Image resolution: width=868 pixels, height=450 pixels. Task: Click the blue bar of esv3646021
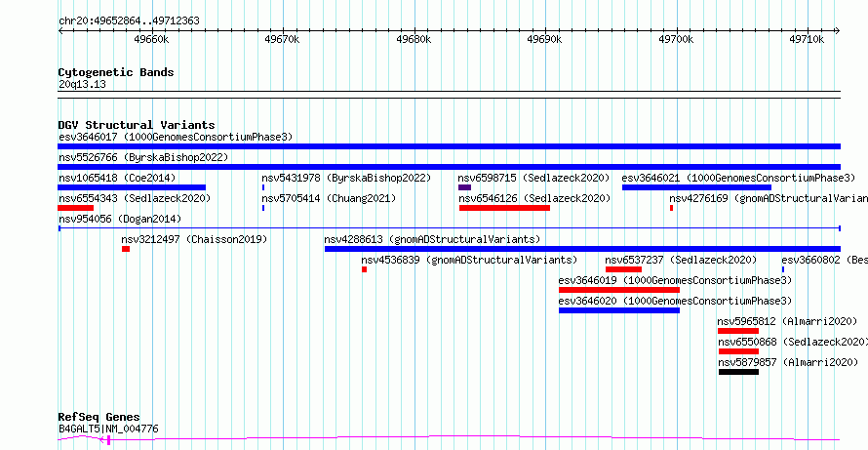pos(696,187)
